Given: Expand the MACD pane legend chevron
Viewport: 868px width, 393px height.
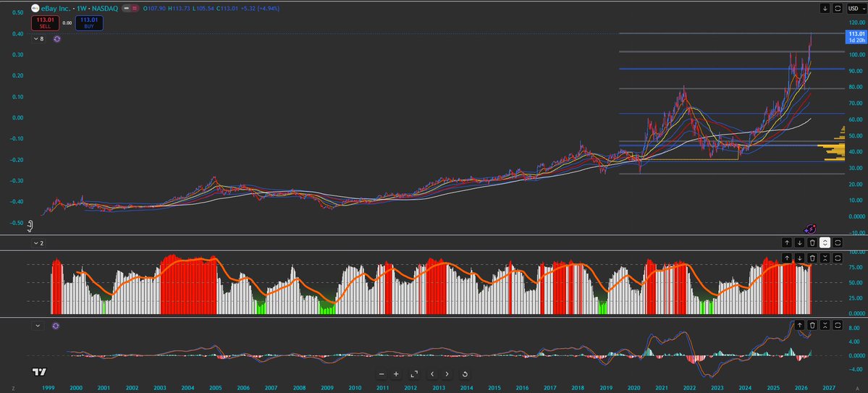Looking at the screenshot, I should point(38,326).
